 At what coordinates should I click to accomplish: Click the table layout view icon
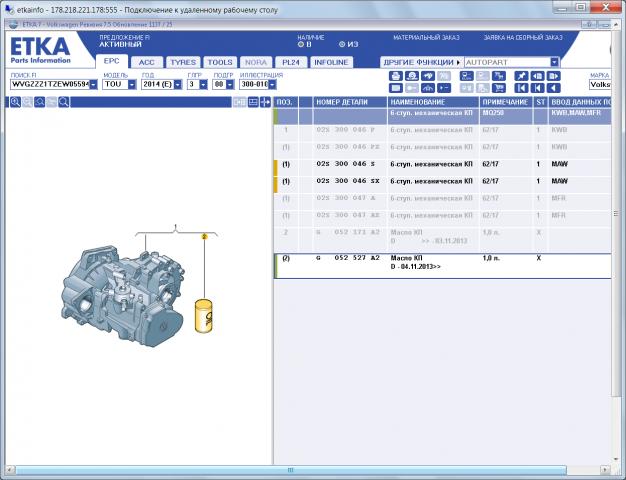pyautogui.click(x=253, y=102)
